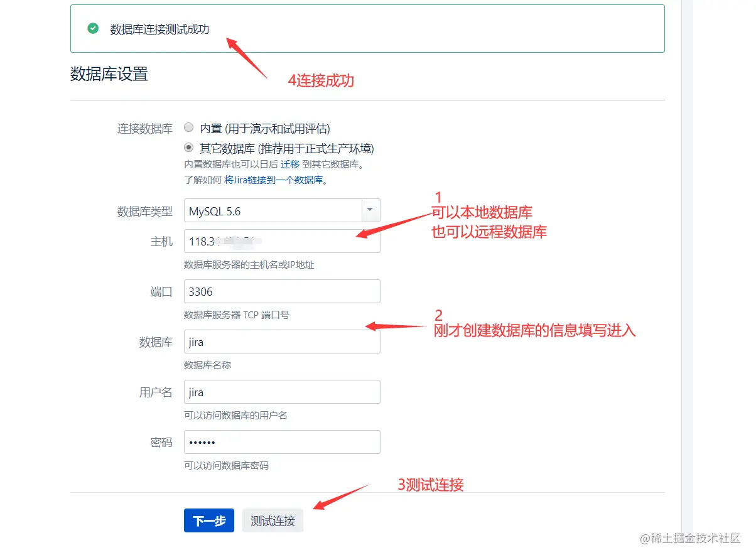
Task: Click the 数据库名称 hint text
Action: click(207, 365)
